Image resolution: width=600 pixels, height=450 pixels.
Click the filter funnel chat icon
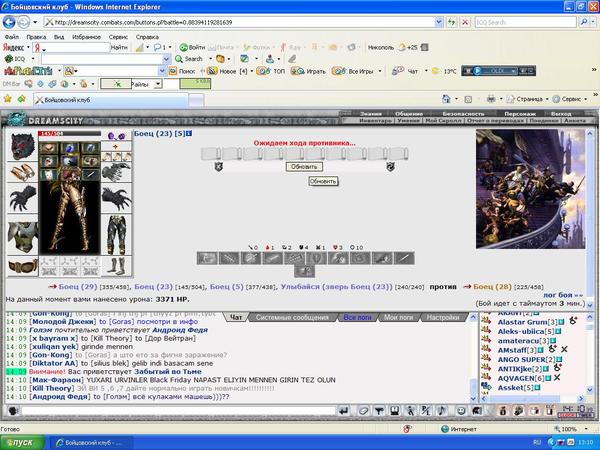pos(379,411)
